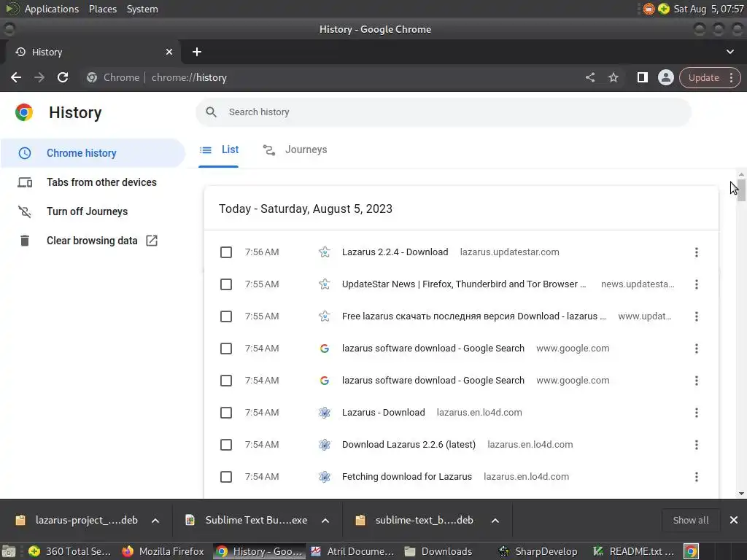747x560 pixels.
Task: Open more actions for Lazarus 2.2.4 - Download
Action: (696, 252)
